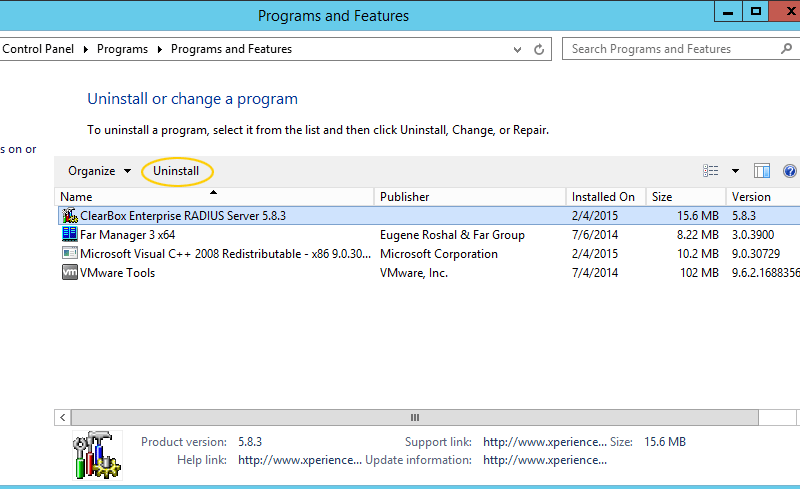This screenshot has height=489, width=800.
Task: Click publisher Microsoft Corporation
Action: pyautogui.click(x=439, y=254)
